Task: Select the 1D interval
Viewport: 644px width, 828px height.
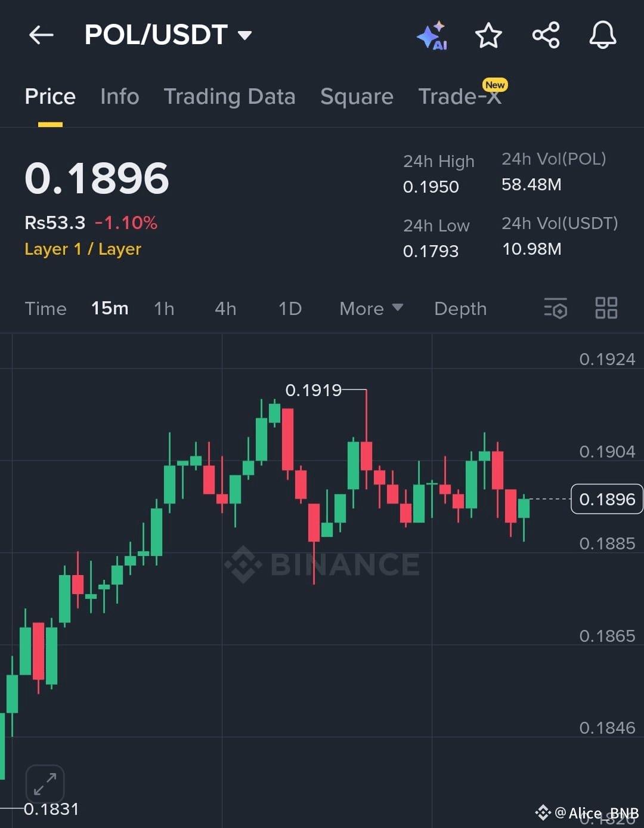Action: (x=290, y=308)
